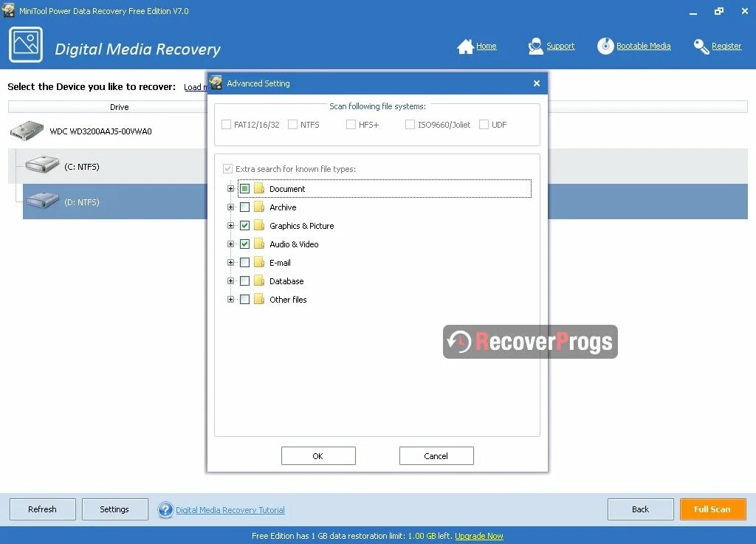
Task: Click the Cancel button
Action: click(x=436, y=456)
